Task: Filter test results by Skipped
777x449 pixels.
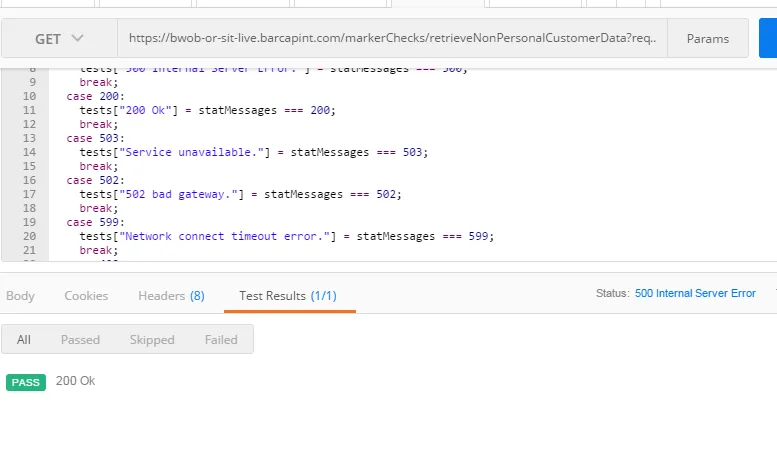Action: (152, 339)
